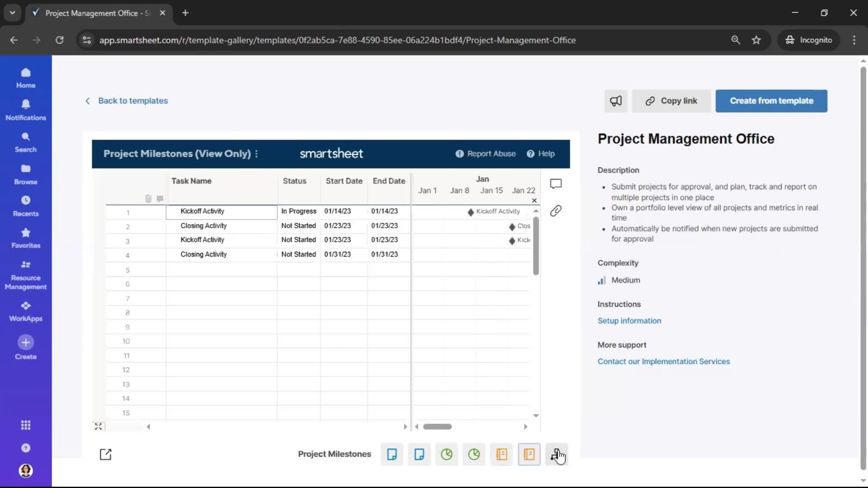Select the Resource Management sidebar item
The height and width of the screenshot is (488, 868).
coord(26,275)
